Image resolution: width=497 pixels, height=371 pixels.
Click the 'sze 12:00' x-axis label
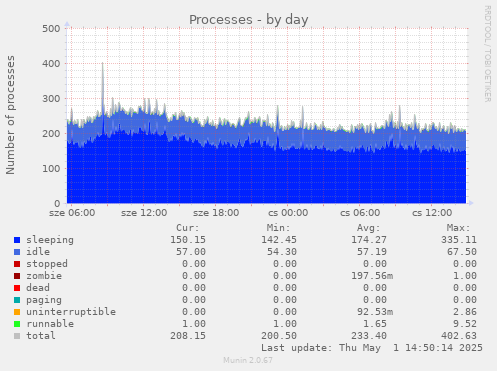(x=144, y=213)
